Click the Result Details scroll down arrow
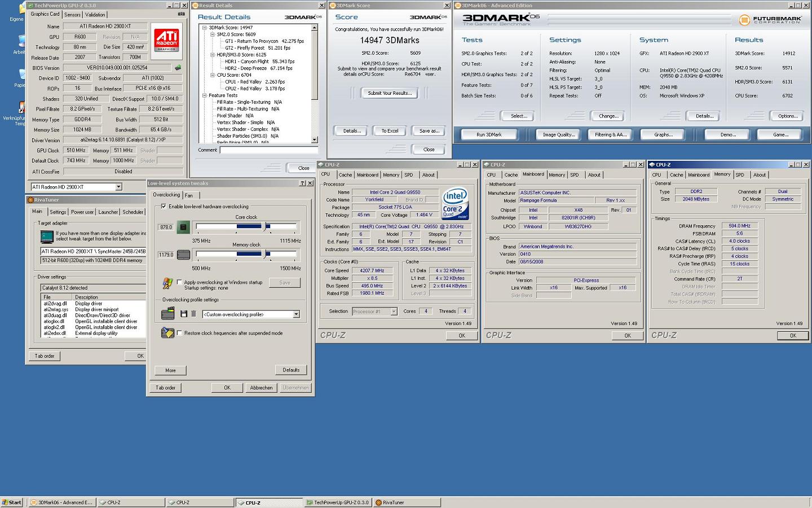This screenshot has height=508, width=812. point(315,139)
